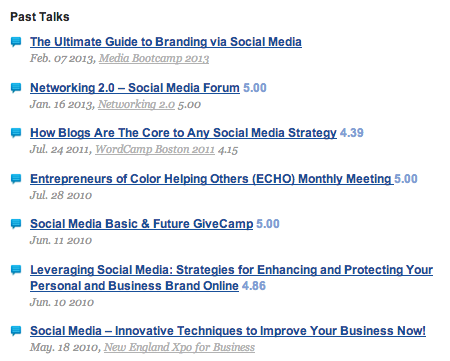Image resolution: width=450 pixels, height=361 pixels.
Task: Click speech bubble icon beside Ultimate Guide talk
Action: point(16,42)
